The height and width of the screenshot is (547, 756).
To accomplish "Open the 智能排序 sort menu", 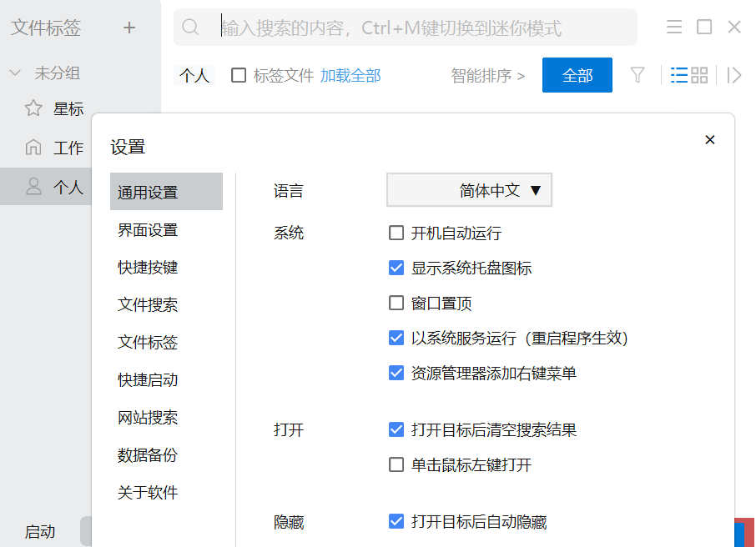I will point(488,76).
